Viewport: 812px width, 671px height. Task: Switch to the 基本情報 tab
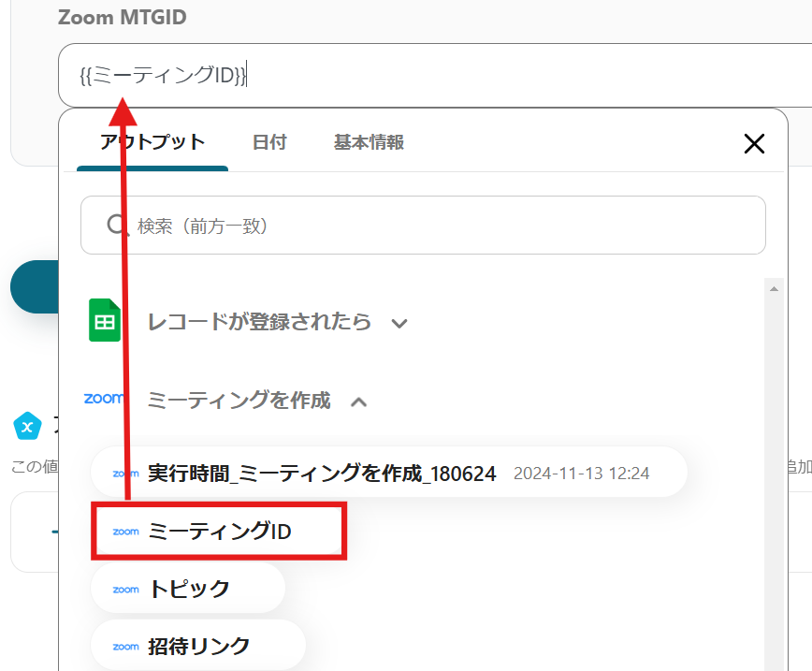coord(369,142)
